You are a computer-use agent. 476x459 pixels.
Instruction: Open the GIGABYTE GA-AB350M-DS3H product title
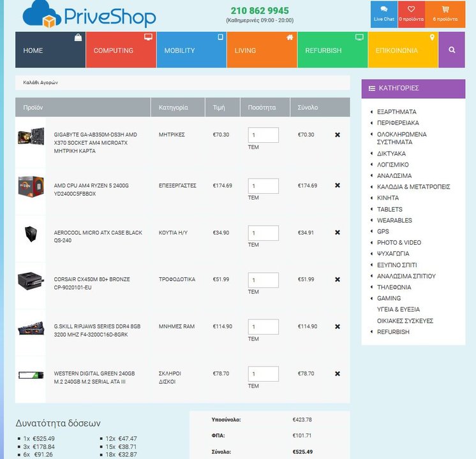[x=95, y=143]
